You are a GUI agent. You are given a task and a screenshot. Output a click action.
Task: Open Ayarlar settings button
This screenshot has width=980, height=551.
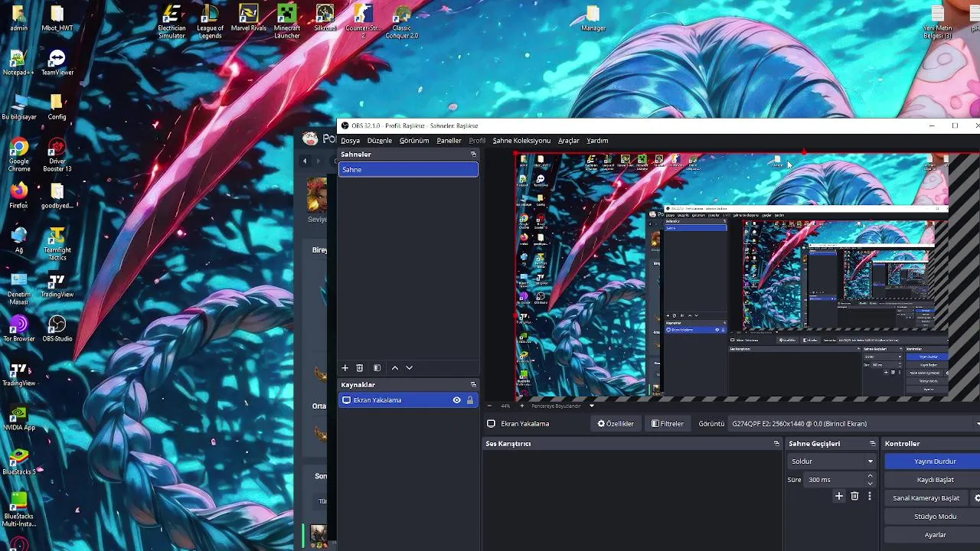pyautogui.click(x=933, y=535)
